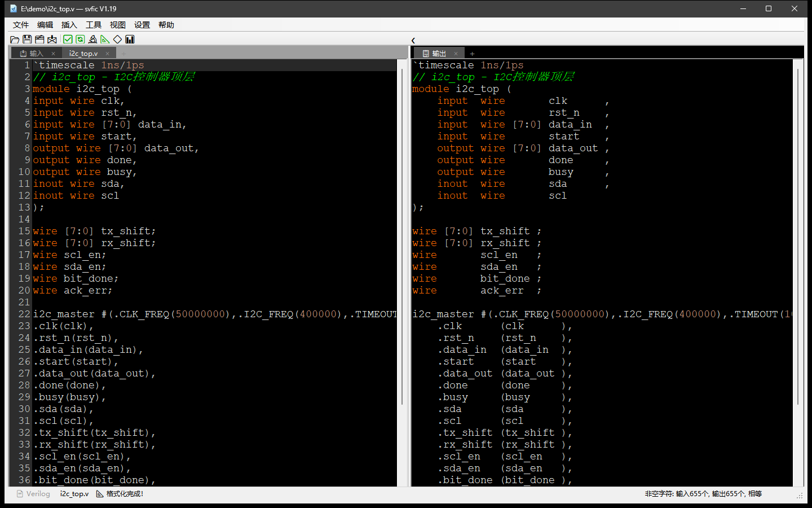Click the green refresh toolbar icon
Screen dimensions: 812x508
(x=80, y=40)
